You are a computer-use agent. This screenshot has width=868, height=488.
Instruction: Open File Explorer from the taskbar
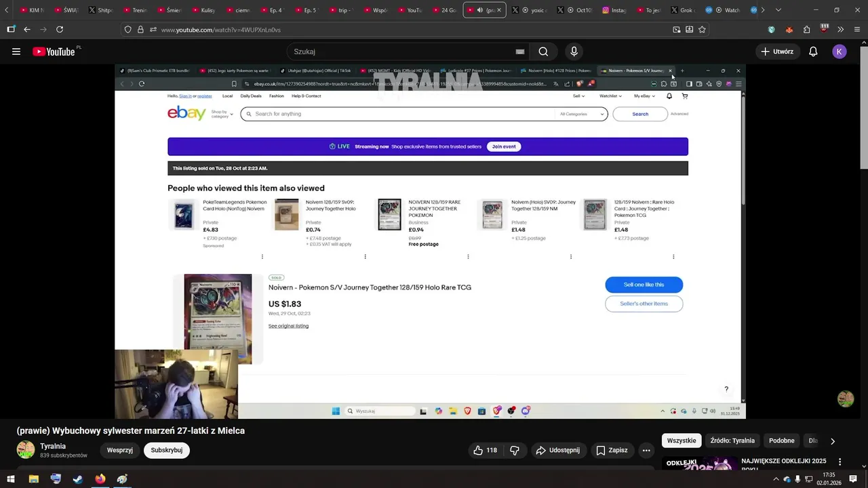(33, 479)
